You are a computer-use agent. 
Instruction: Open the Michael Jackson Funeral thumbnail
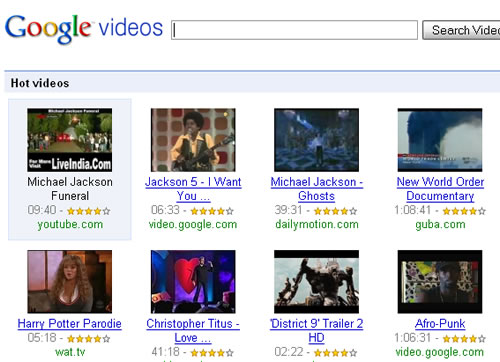tap(70, 140)
